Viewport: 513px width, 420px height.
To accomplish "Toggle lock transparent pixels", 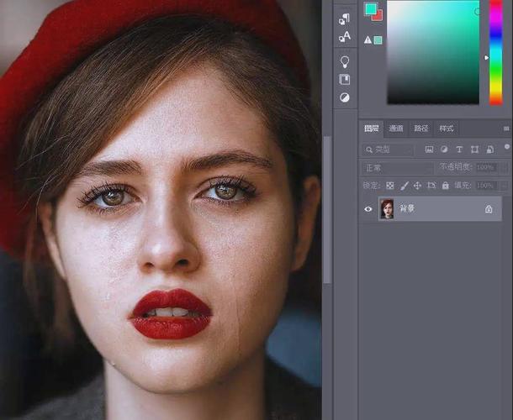I will (x=389, y=185).
